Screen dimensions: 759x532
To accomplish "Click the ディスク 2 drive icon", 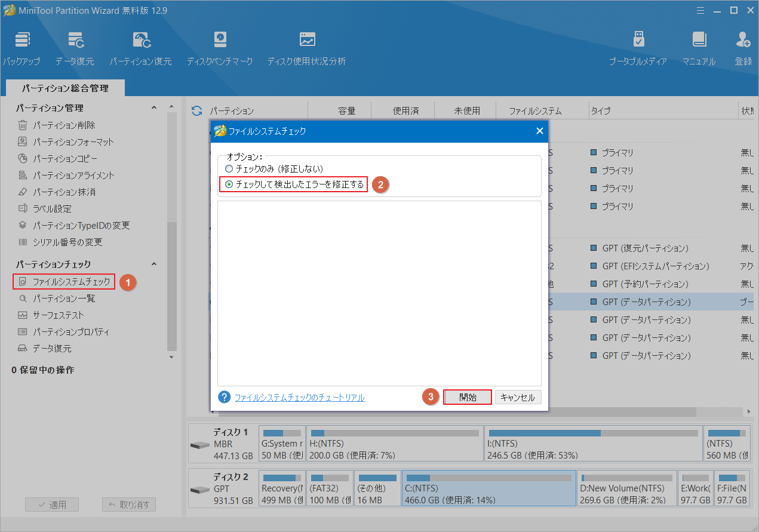I will (199, 490).
